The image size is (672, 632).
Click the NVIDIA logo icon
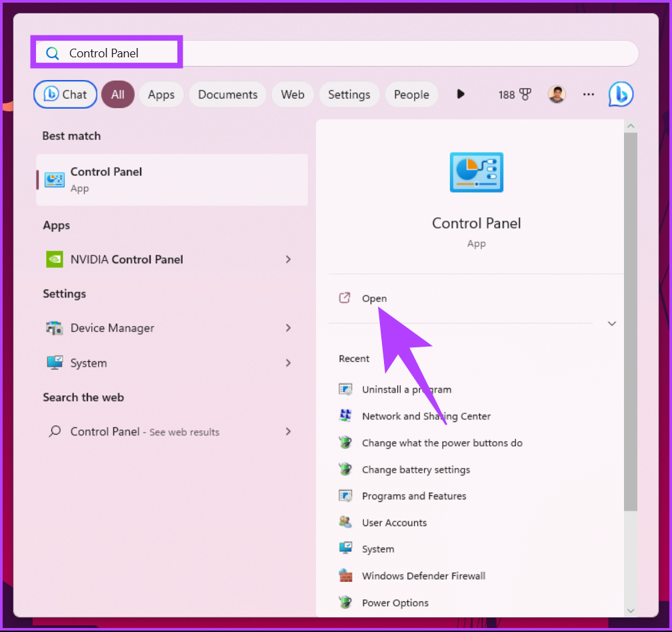55,259
